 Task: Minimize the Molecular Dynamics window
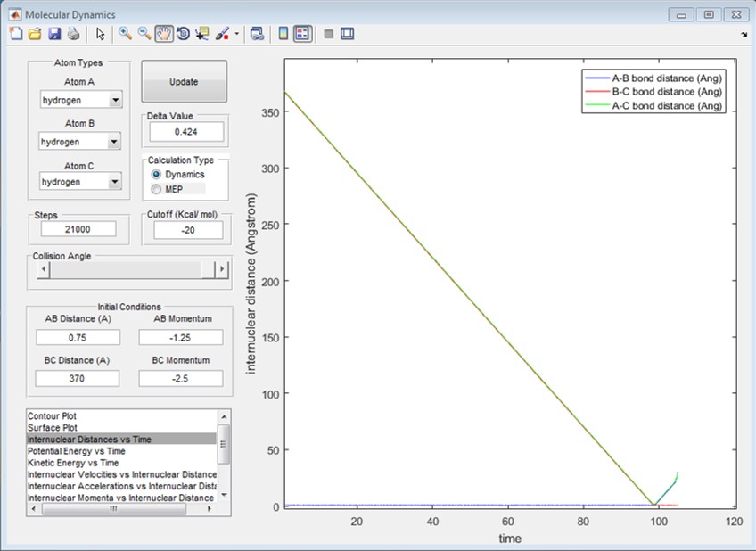coord(681,15)
